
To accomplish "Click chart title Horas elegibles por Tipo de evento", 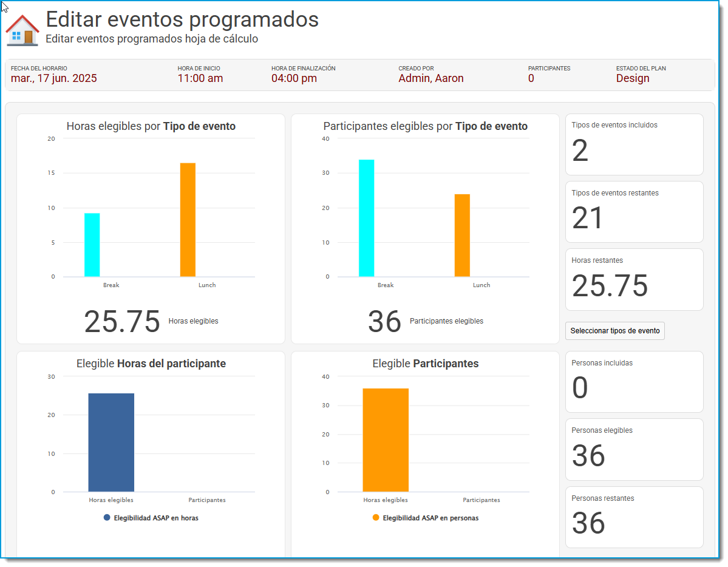I will 151,126.
